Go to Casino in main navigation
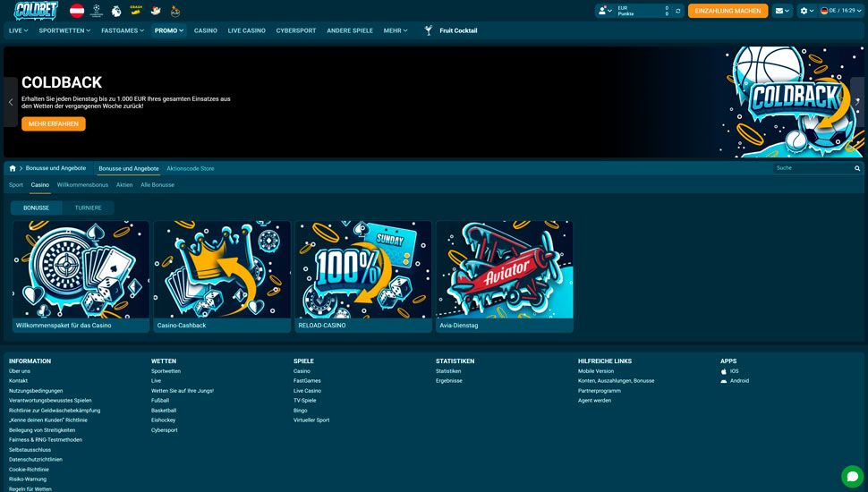Screen dimensions: 868x492 click(x=206, y=30)
